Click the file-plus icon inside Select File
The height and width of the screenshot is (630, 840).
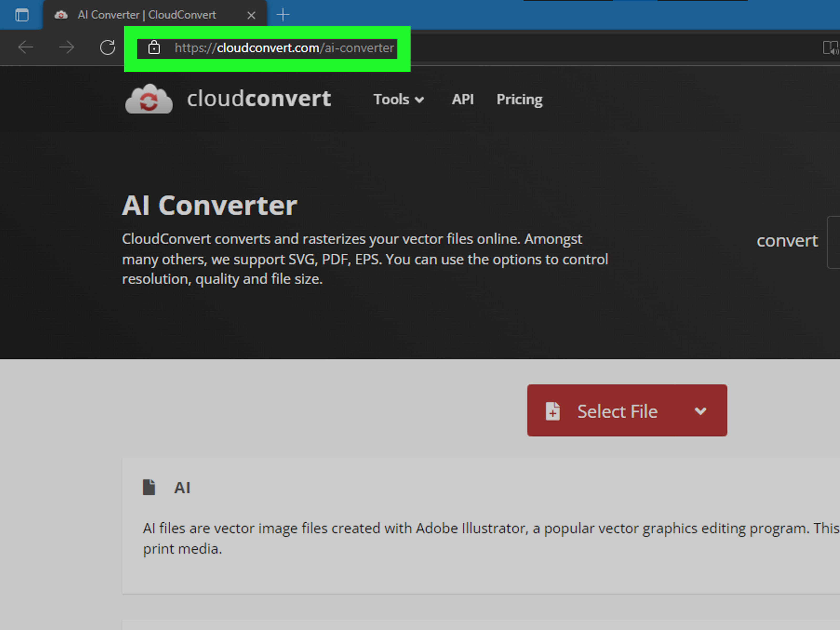click(x=553, y=411)
